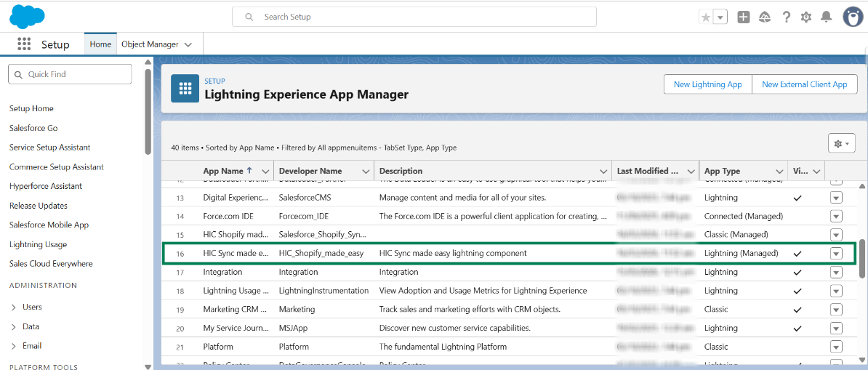Viewport: 868px width, 370px height.
Task: Open the Help question mark icon
Action: click(786, 17)
